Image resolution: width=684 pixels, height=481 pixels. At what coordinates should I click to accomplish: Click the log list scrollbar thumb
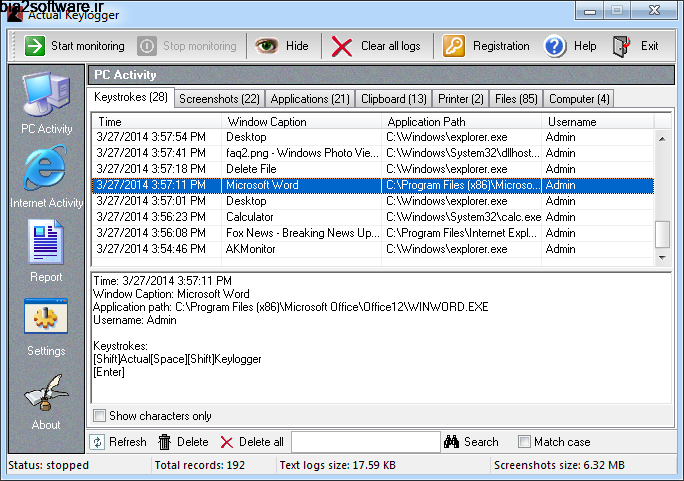(x=662, y=235)
